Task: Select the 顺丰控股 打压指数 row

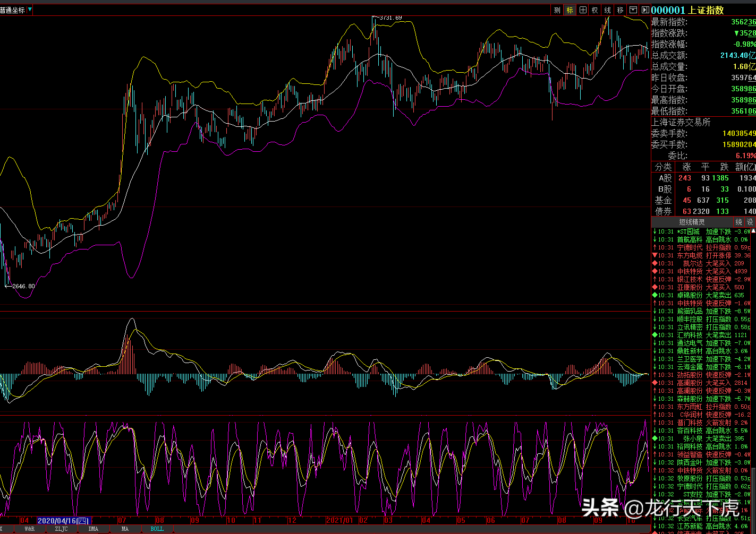Action: (x=701, y=320)
